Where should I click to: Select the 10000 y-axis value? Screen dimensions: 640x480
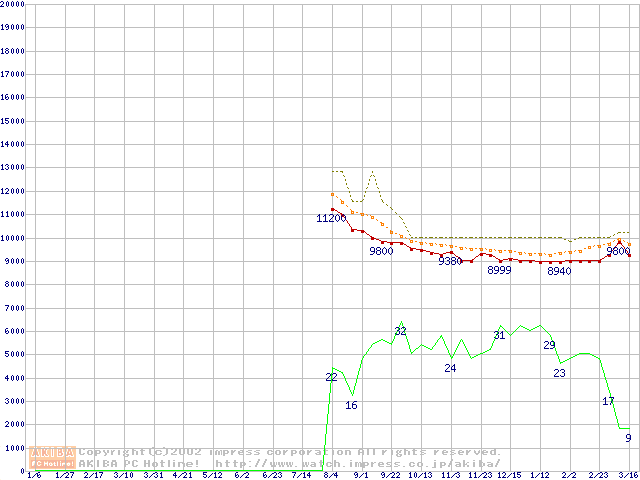point(12,238)
